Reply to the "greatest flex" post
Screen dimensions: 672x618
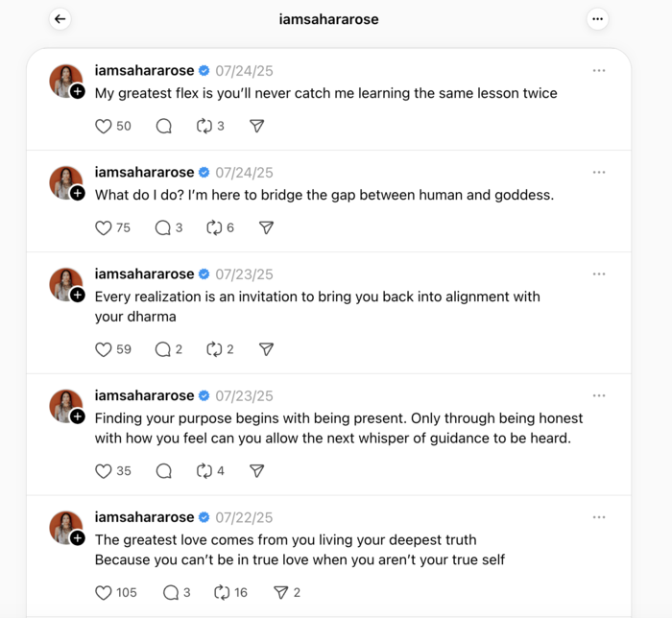click(163, 126)
